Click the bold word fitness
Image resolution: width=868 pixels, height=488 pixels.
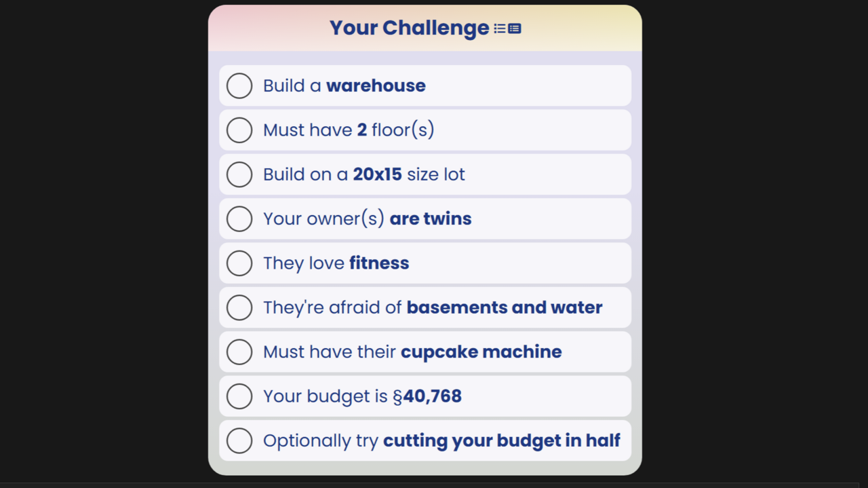[x=379, y=263]
